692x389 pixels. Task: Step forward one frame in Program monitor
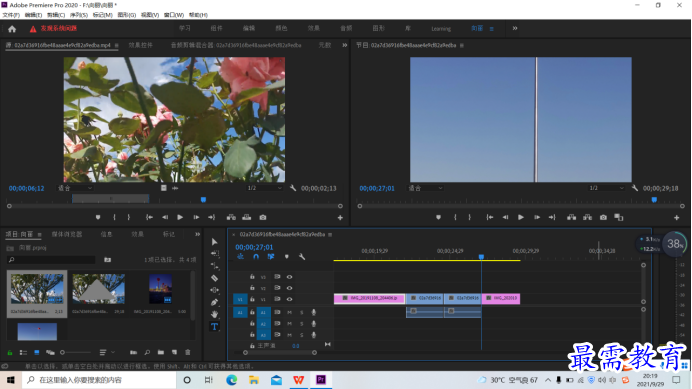coord(537,217)
